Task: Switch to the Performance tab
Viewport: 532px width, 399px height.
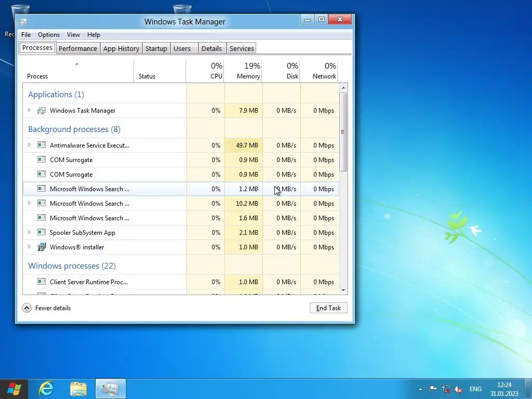Action: 78,48
